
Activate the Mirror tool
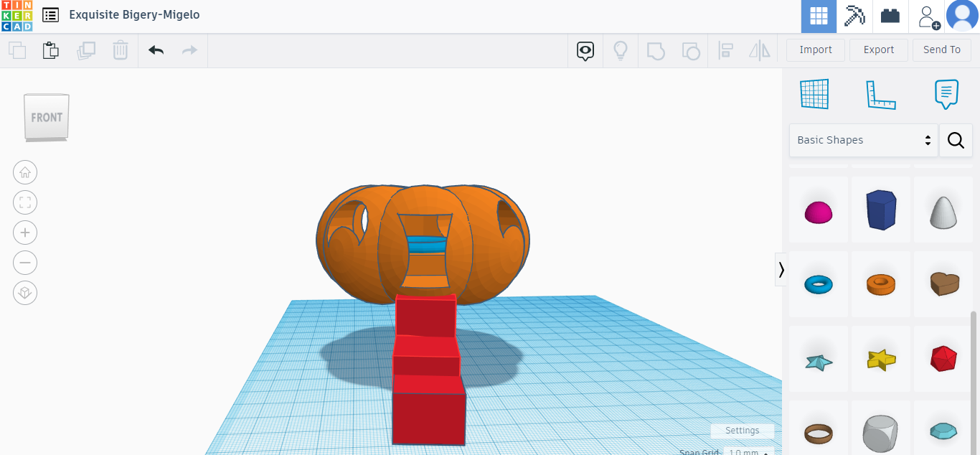(x=759, y=50)
